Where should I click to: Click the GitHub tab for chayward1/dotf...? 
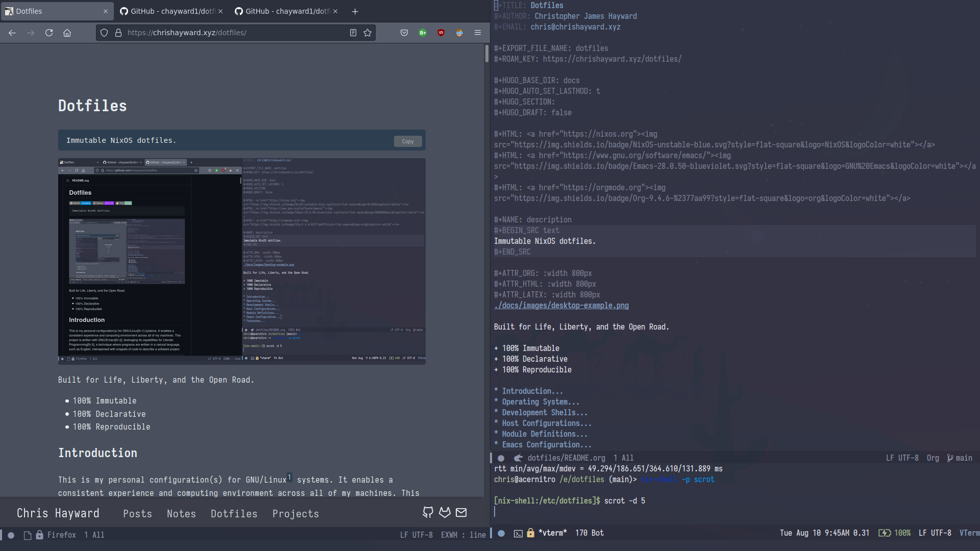point(171,11)
